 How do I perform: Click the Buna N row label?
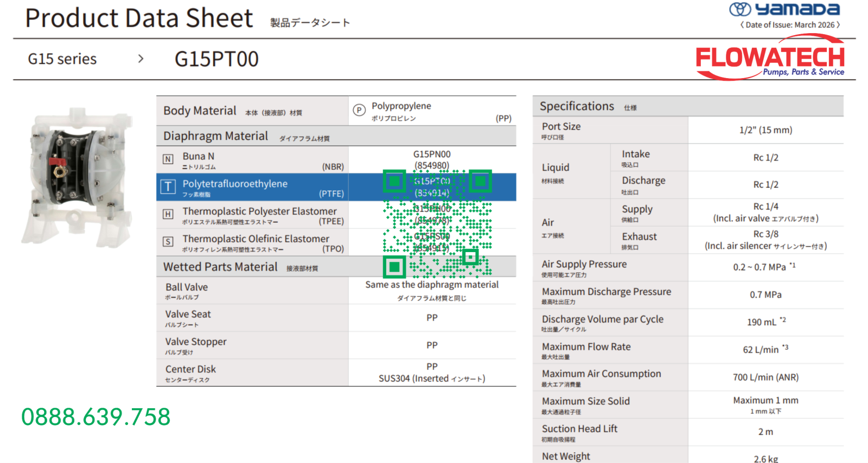(x=199, y=156)
